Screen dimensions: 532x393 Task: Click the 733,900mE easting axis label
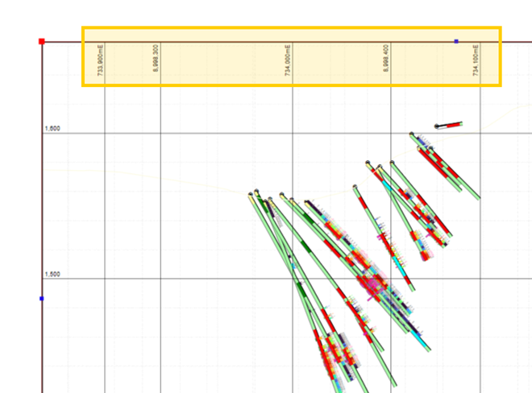[101, 61]
